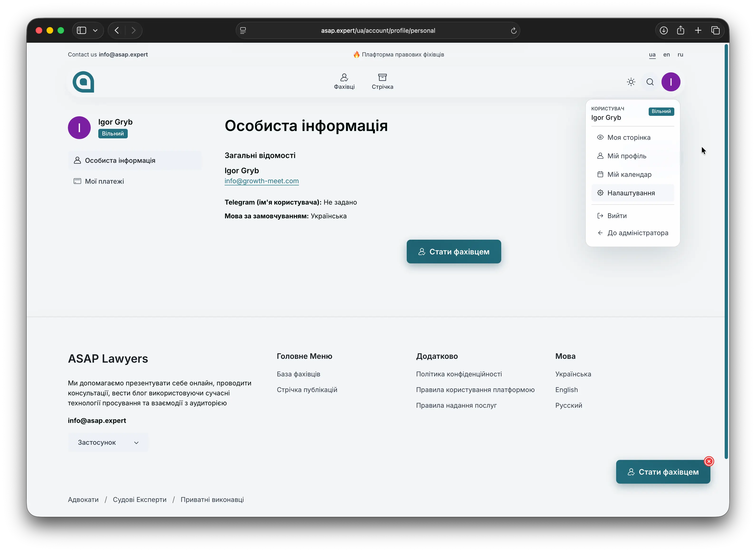Toggle dark mode with the sun icon
Viewport: 756px width, 552px height.
click(x=631, y=82)
